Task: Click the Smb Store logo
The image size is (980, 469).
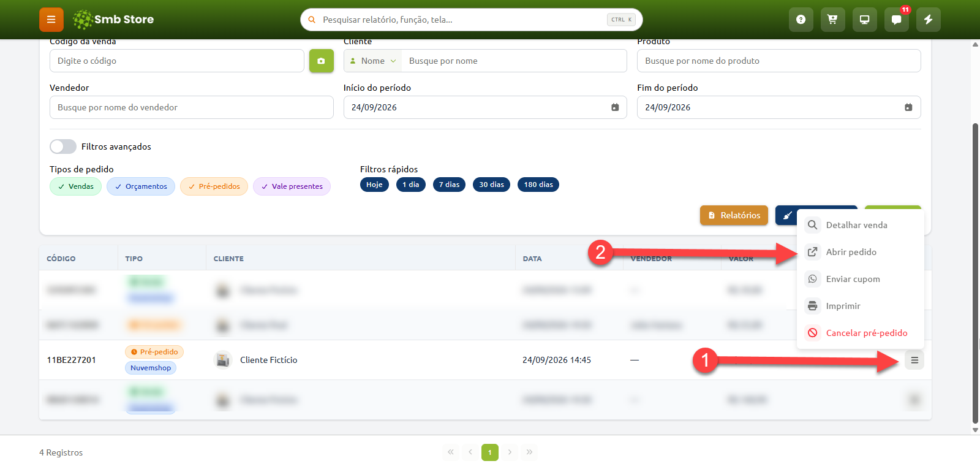Action: tap(113, 20)
